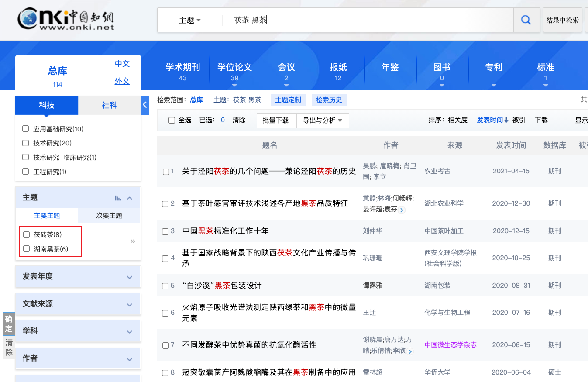This screenshot has height=382, width=588.
Task: Expand 学位论文 sub-category arrow
Action: tap(234, 86)
